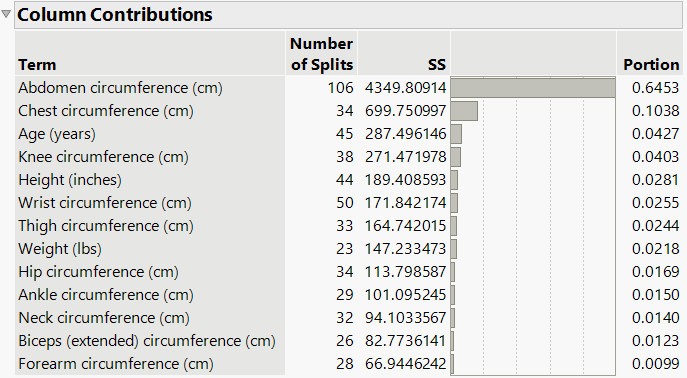Click the Chest circumference contribution bar
This screenshot has width=687, height=378.
click(464, 111)
